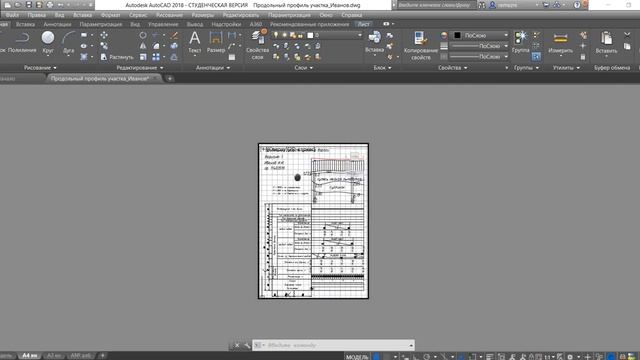Expand the Аннотации panel
The width and height of the screenshot is (640, 360).
pos(213,68)
